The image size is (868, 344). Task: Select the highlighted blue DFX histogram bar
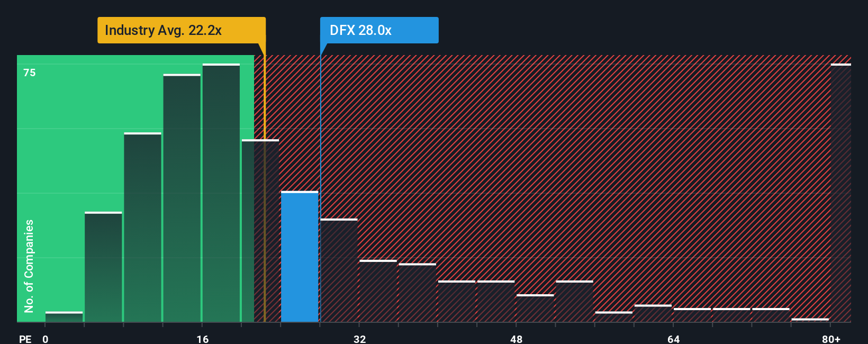pos(300,256)
